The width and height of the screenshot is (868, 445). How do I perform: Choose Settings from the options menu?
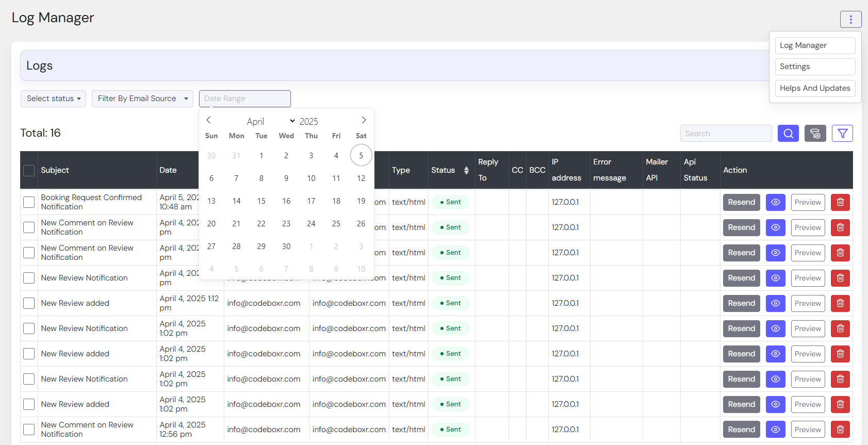(x=815, y=67)
